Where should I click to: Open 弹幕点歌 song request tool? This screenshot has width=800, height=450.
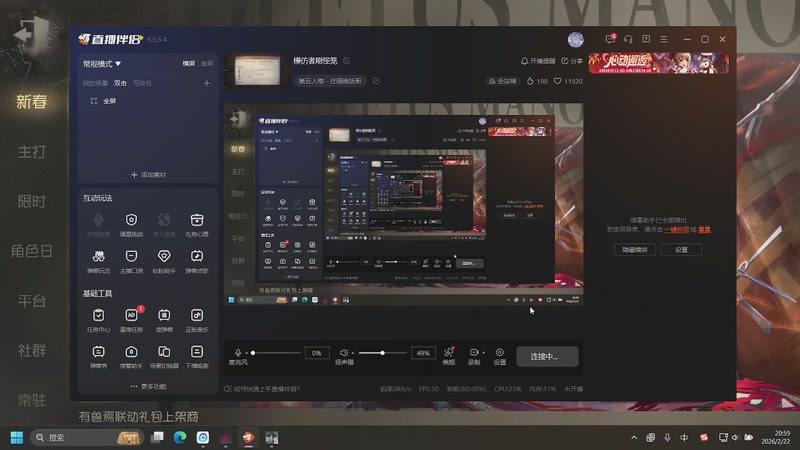tap(196, 262)
